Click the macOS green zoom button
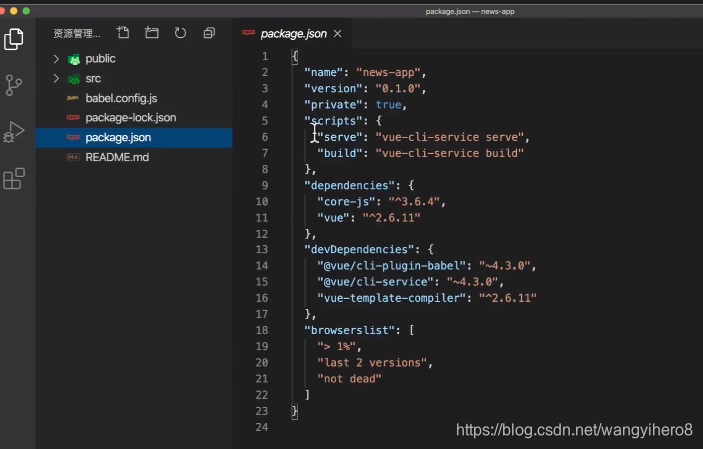This screenshot has width=703, height=449. 26,11
